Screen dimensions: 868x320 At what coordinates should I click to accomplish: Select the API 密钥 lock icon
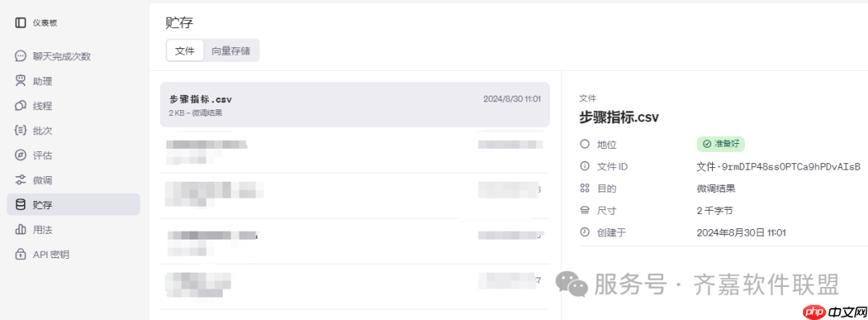click(20, 254)
